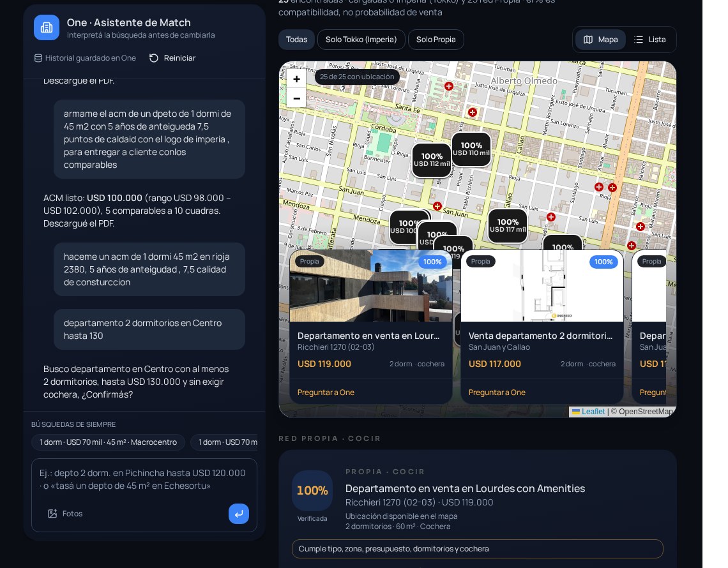Click the Propia tag on Ricchieri 1270 card
This screenshot has height=568, width=728.
click(309, 262)
